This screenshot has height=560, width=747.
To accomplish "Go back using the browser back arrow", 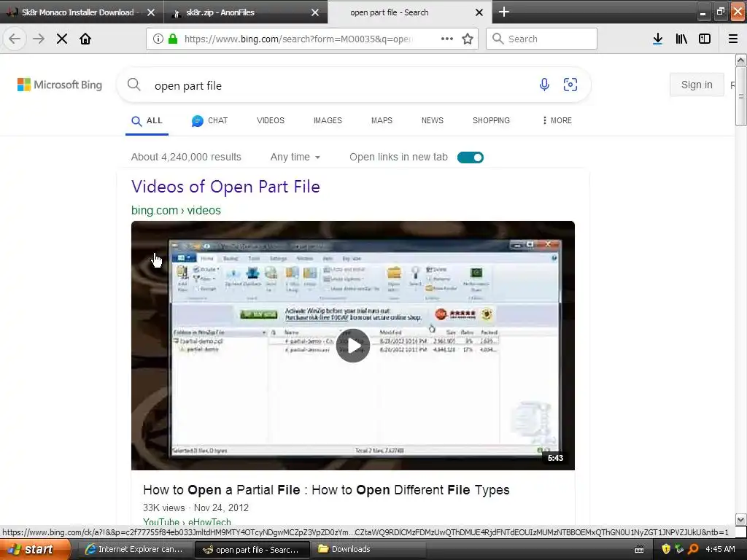I will coord(15,39).
